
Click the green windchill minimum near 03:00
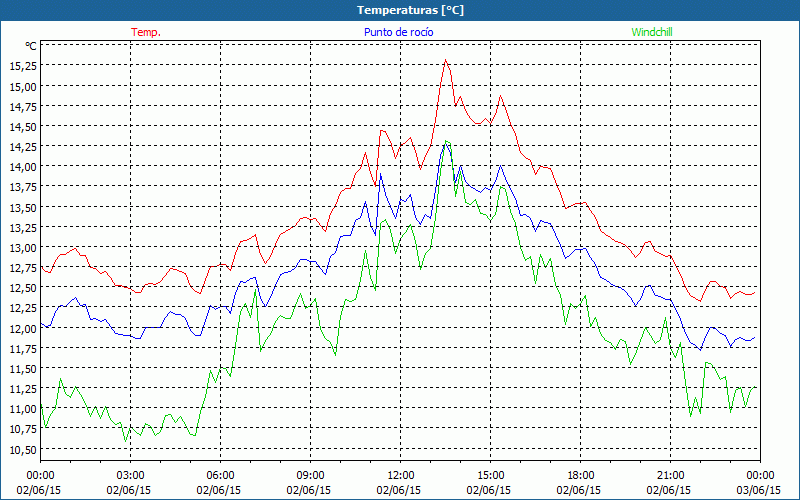click(126, 441)
